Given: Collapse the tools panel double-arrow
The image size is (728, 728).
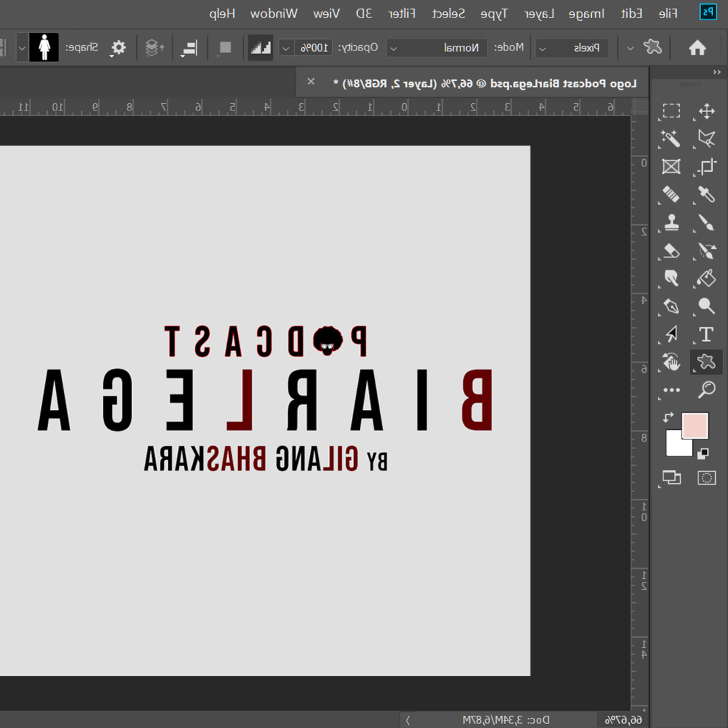Looking at the screenshot, I should (x=717, y=72).
